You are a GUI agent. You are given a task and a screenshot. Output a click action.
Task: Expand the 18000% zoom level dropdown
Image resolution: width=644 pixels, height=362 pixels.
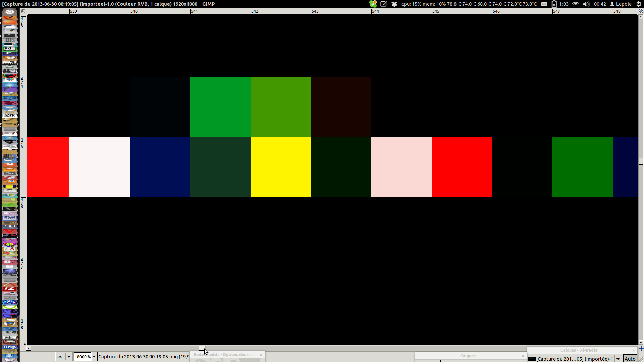click(x=94, y=357)
